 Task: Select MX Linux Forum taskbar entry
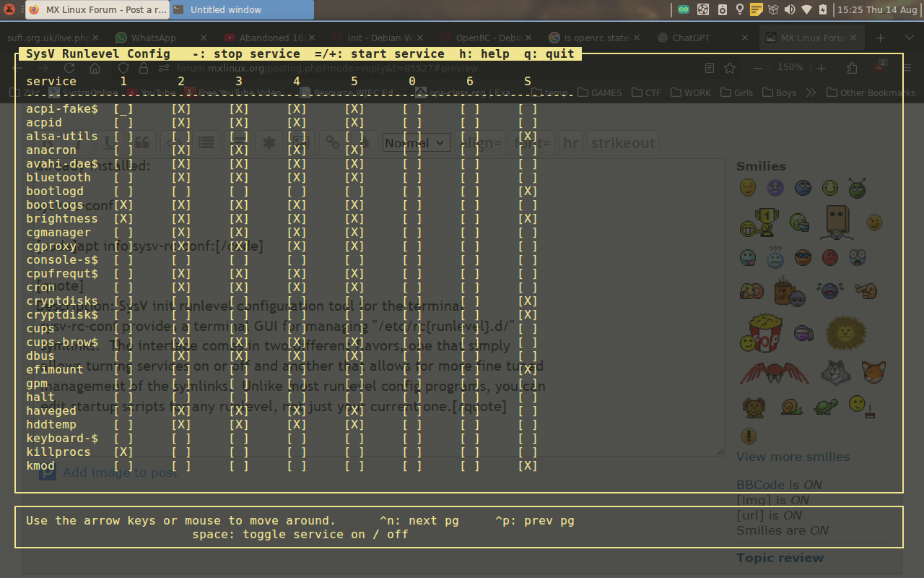pos(97,9)
